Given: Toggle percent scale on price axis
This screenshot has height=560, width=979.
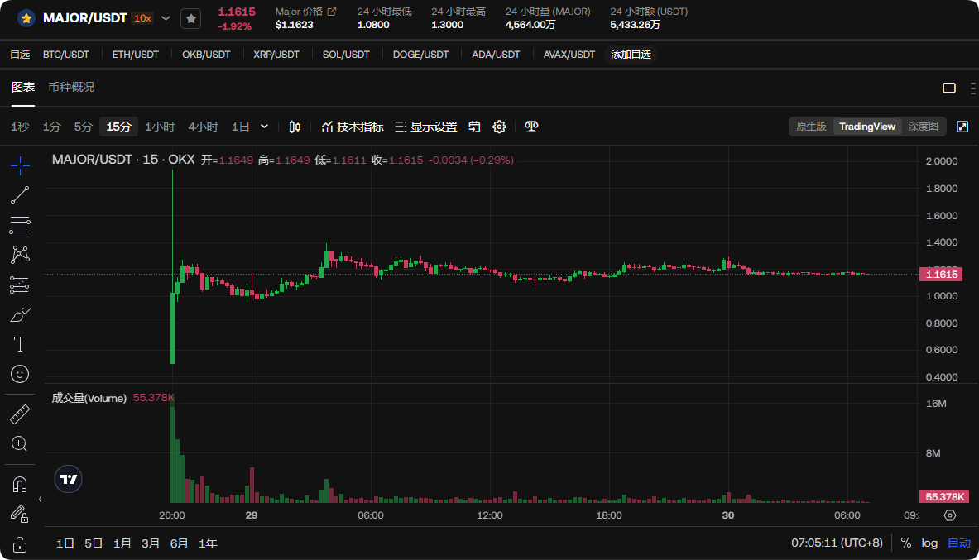Looking at the screenshot, I should tap(906, 543).
